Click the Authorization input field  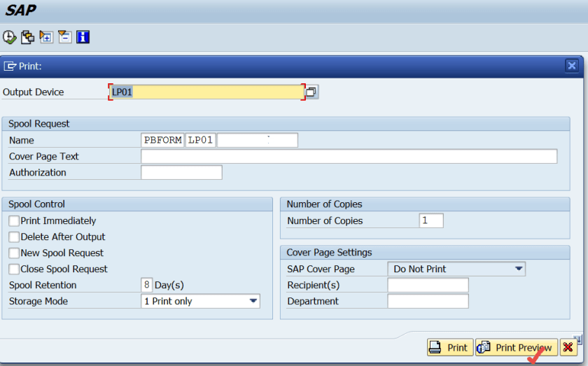tap(181, 172)
